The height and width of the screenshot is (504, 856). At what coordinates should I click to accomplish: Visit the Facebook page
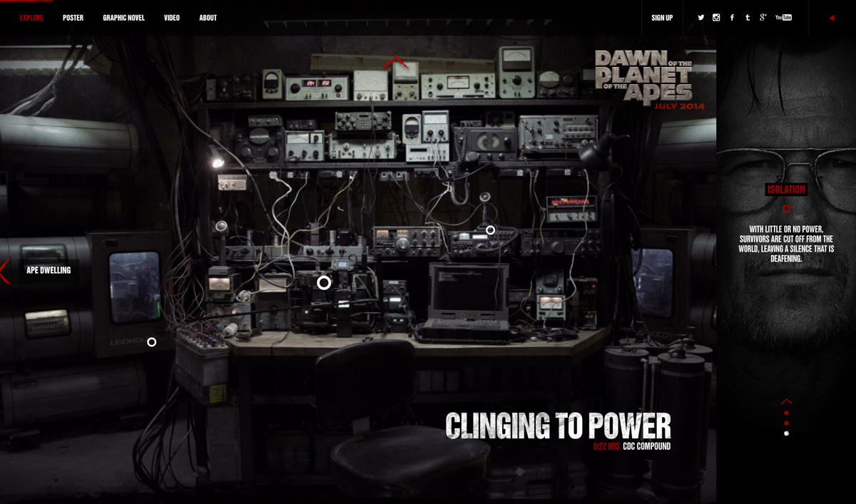(732, 18)
